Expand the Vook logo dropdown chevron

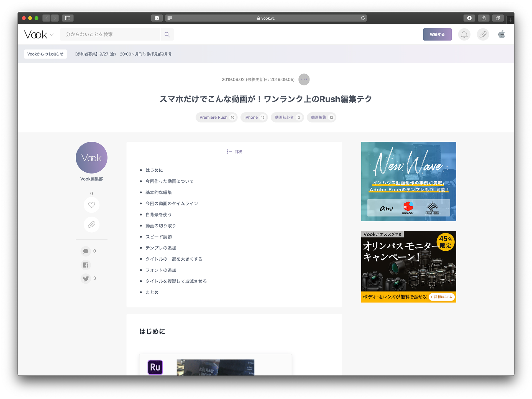coord(52,35)
